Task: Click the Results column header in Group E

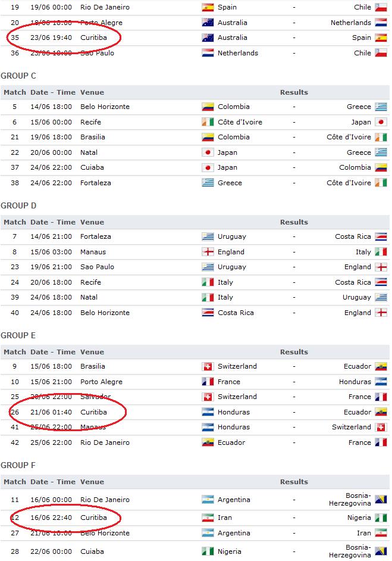Action: [x=294, y=352]
